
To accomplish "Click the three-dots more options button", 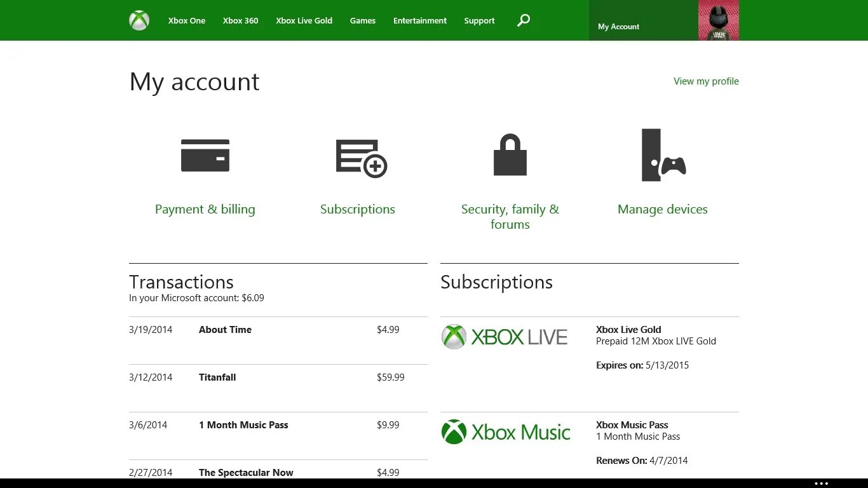I will pyautogui.click(x=821, y=484).
